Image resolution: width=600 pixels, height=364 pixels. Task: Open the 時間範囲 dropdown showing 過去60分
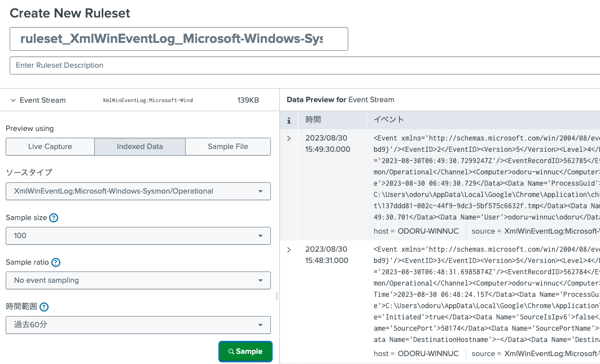coord(138,325)
